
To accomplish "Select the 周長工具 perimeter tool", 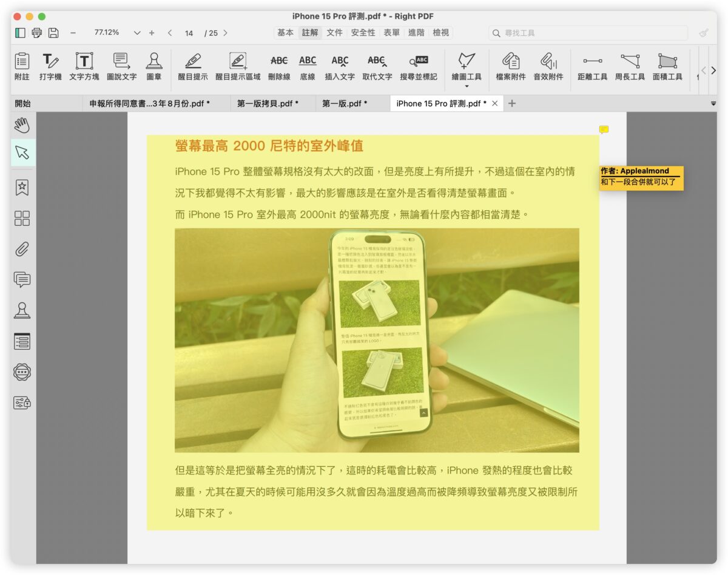I will click(630, 66).
